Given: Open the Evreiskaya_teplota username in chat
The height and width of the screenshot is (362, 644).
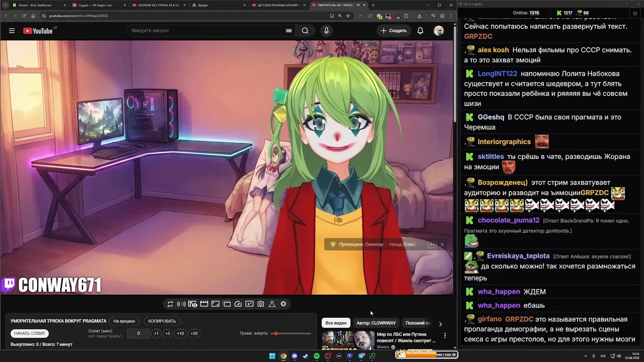Looking at the screenshot, I should point(518,256).
